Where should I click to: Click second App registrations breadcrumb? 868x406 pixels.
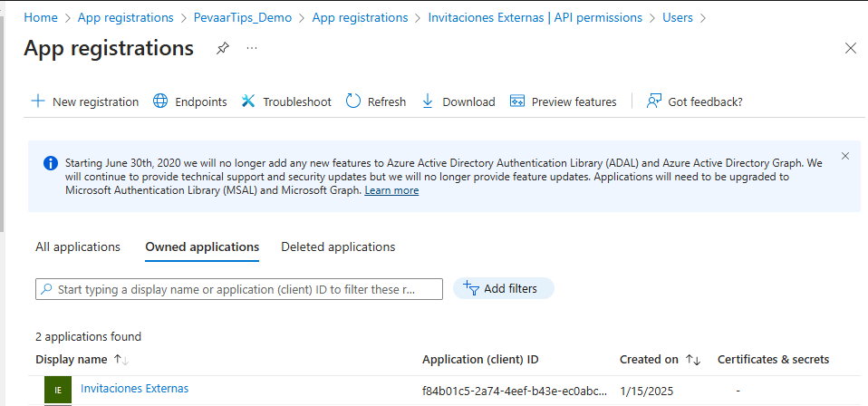point(360,18)
